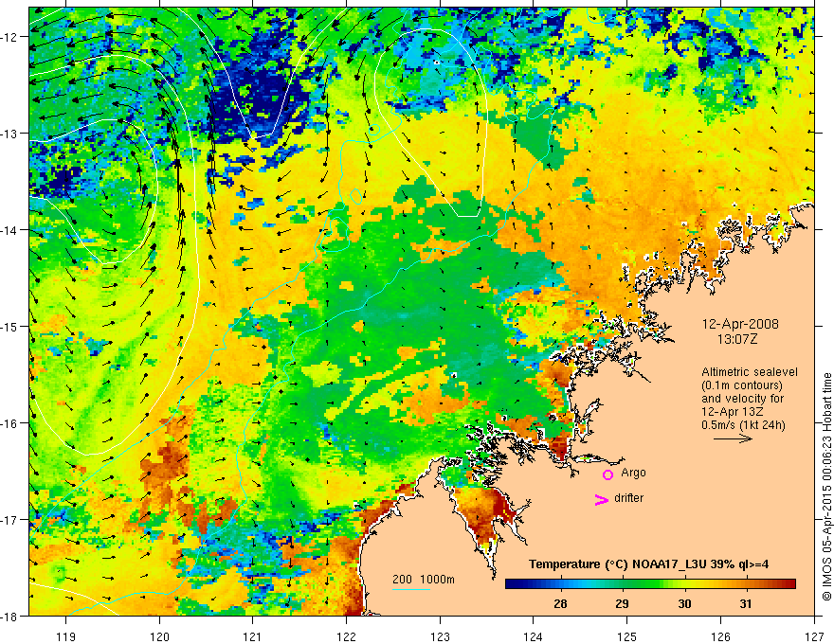
Task: Click longitude axis label 120
Action: point(159,636)
